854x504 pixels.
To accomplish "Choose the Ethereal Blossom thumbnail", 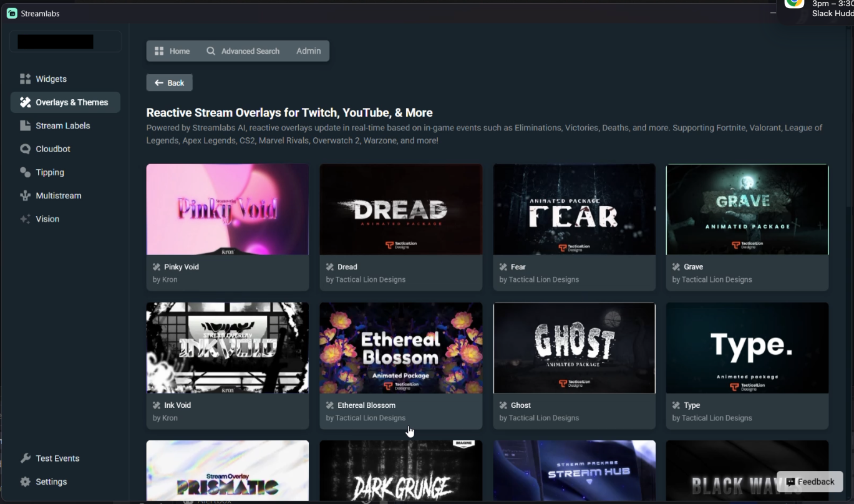I will [x=401, y=348].
